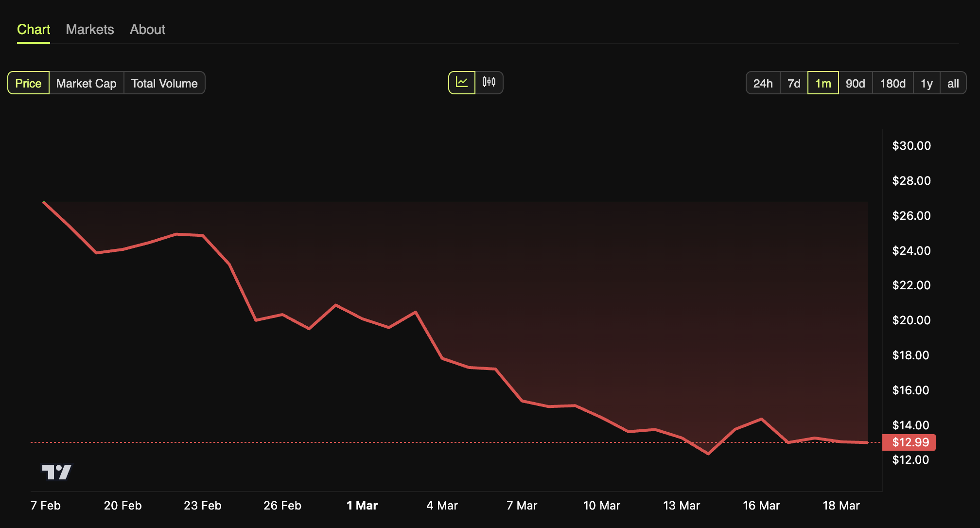The width and height of the screenshot is (980, 528).
Task: Switch to the candlestick chart view
Action: [x=489, y=83]
